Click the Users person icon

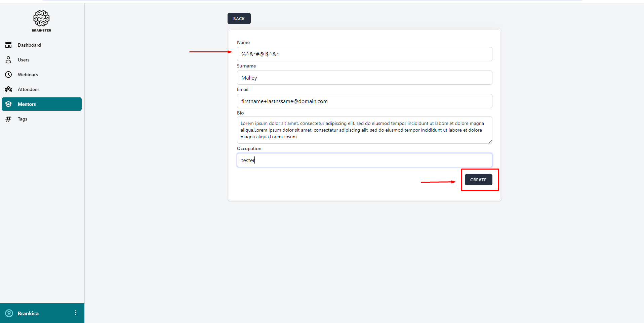[x=8, y=60]
